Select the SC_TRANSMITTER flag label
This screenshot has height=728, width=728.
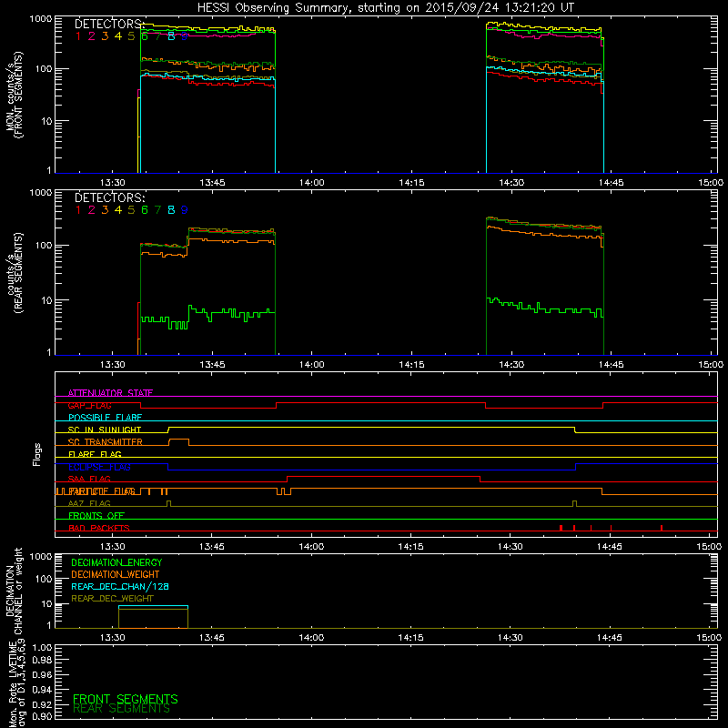point(106,442)
